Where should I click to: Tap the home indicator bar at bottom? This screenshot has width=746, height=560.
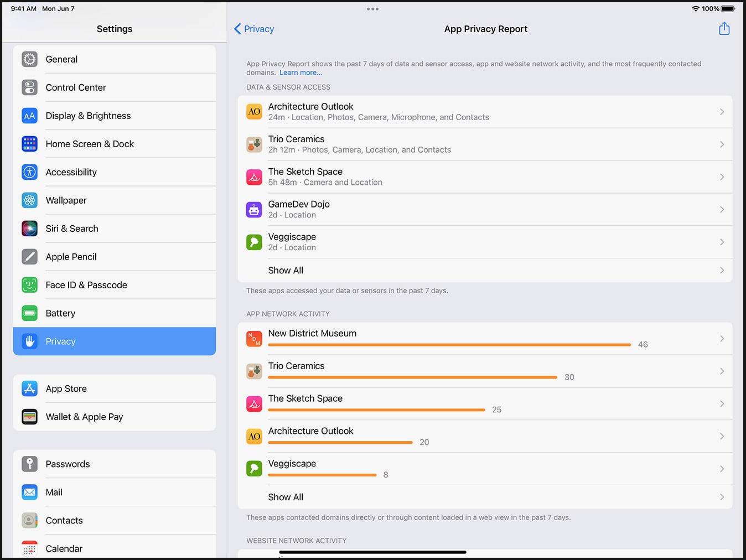372,552
